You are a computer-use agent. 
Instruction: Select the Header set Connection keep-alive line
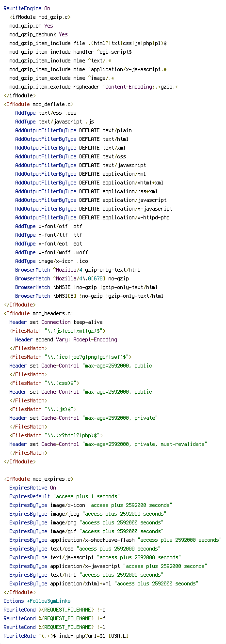pyautogui.click(x=56, y=322)
